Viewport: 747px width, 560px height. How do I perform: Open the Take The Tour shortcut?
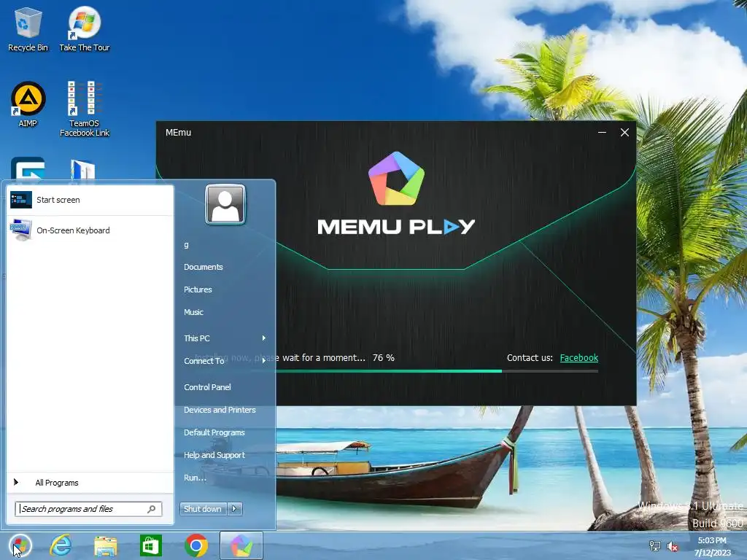coord(85,28)
